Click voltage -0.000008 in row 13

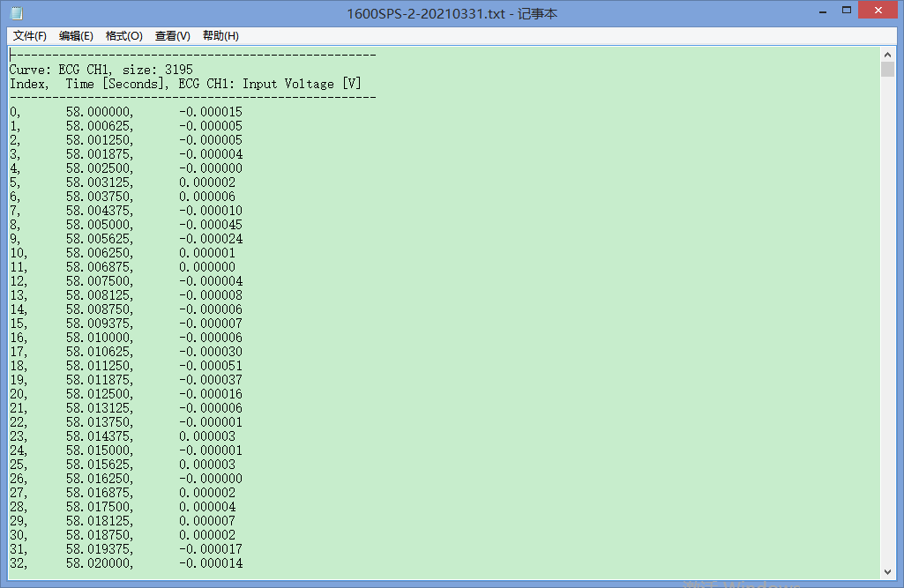click(211, 295)
